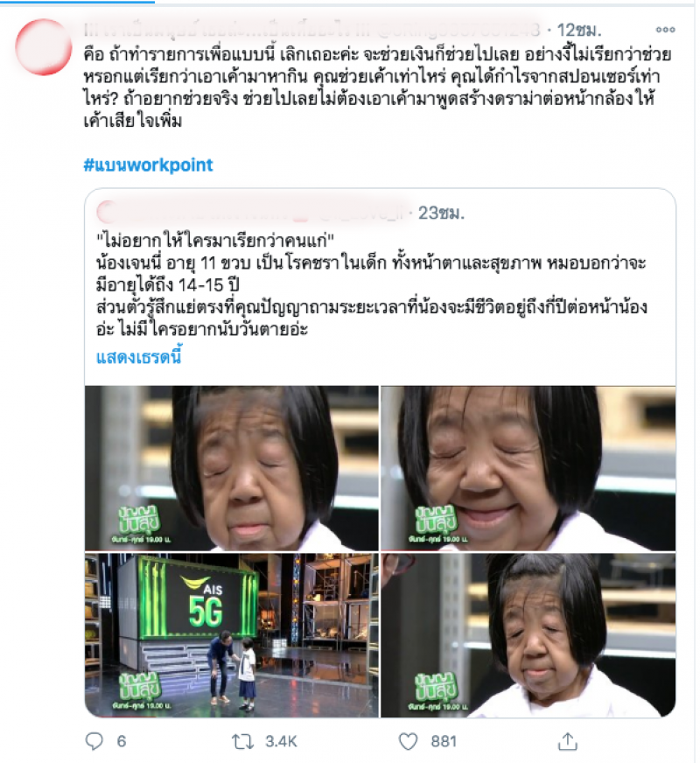View the AIS 5G stage photo
Screen dimensions: 700x763
(x=232, y=635)
